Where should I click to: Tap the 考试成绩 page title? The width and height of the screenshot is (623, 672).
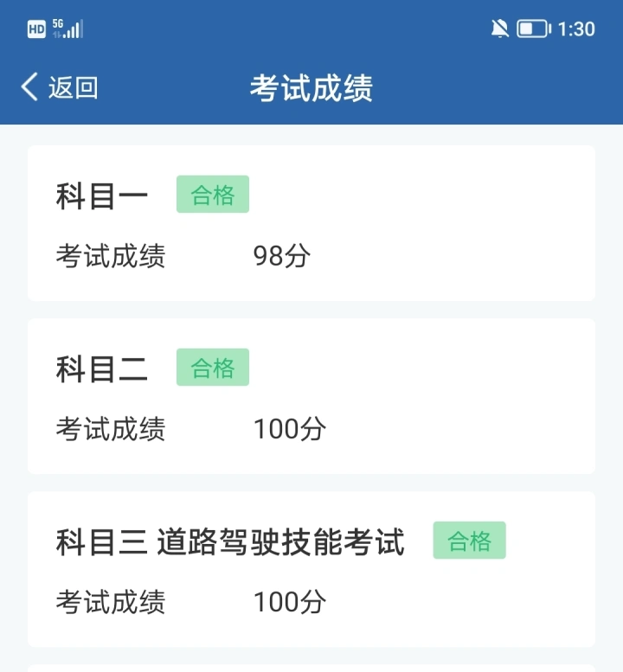(311, 88)
